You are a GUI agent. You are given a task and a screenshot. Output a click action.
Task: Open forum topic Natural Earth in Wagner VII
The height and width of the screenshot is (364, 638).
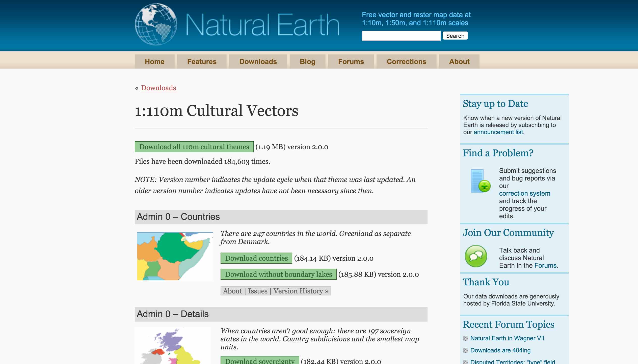(507, 338)
